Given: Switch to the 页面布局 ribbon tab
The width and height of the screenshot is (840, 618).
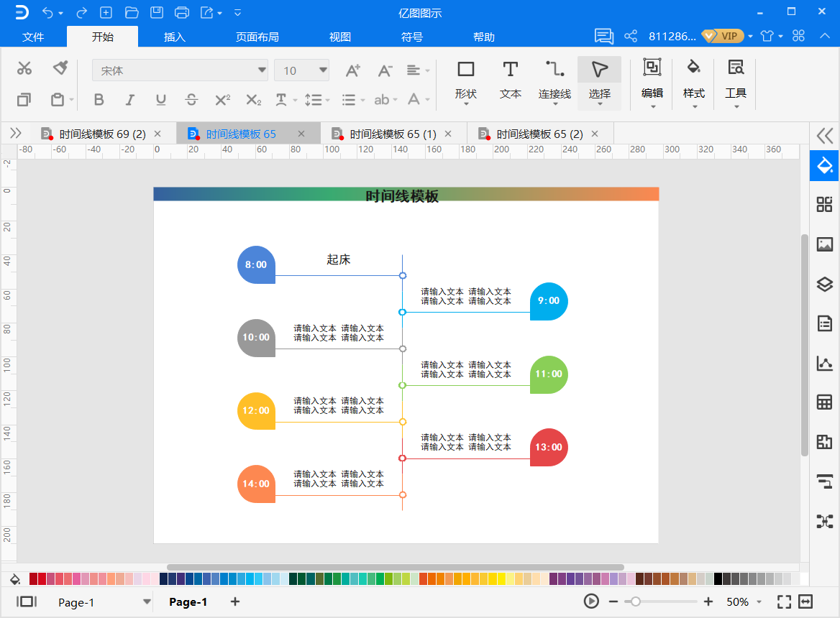Looking at the screenshot, I should (257, 37).
